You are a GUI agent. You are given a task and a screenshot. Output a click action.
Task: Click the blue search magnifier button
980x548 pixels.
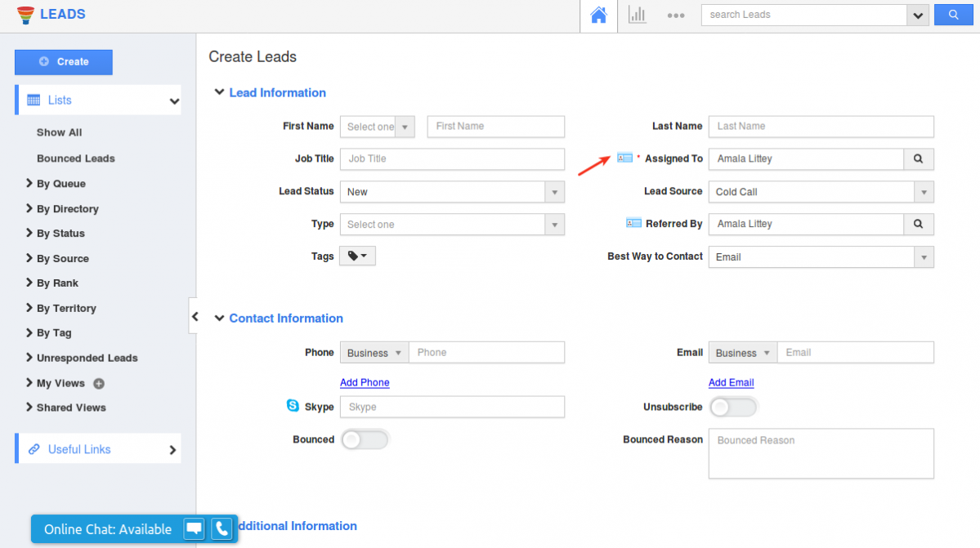pyautogui.click(x=952, y=15)
